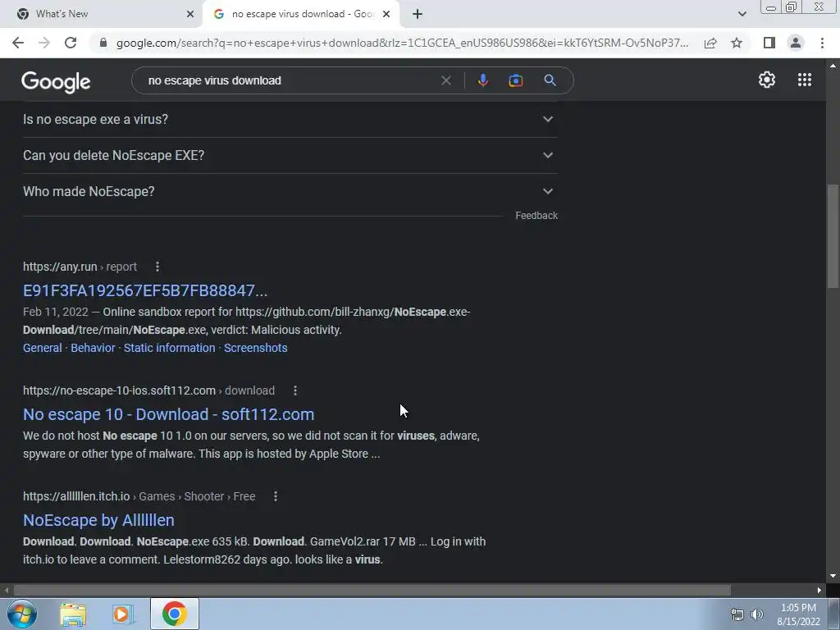Image resolution: width=840 pixels, height=630 pixels.
Task: Open File Explorer from the taskbar
Action: (x=73, y=614)
